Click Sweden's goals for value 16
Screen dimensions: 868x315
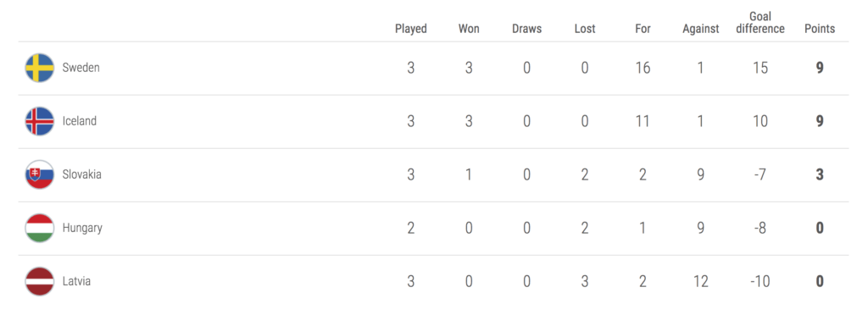643,68
